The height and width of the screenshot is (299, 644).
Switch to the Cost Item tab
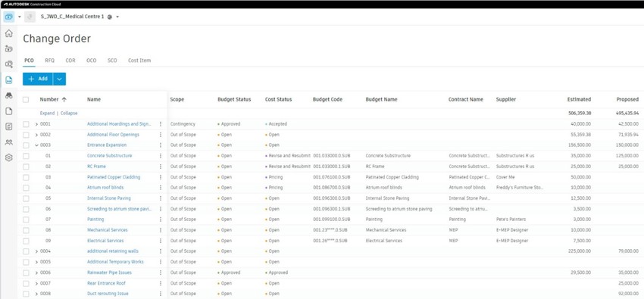[x=139, y=61]
